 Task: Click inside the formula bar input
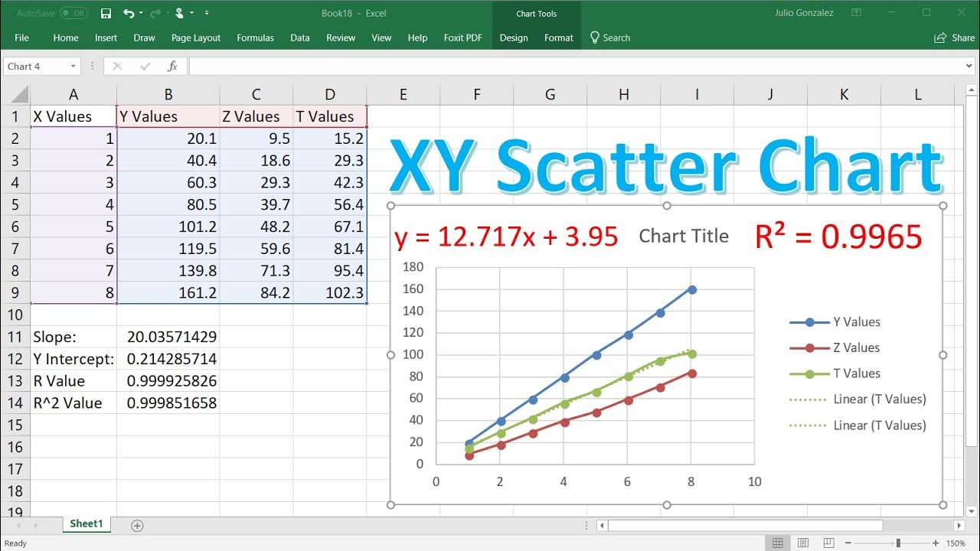pos(576,67)
